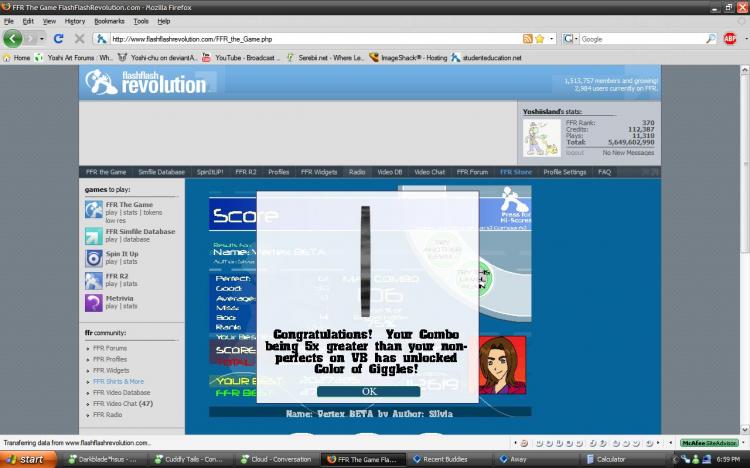The image size is (750, 468).
Task: Open the File menu
Action: pyautogui.click(x=9, y=21)
